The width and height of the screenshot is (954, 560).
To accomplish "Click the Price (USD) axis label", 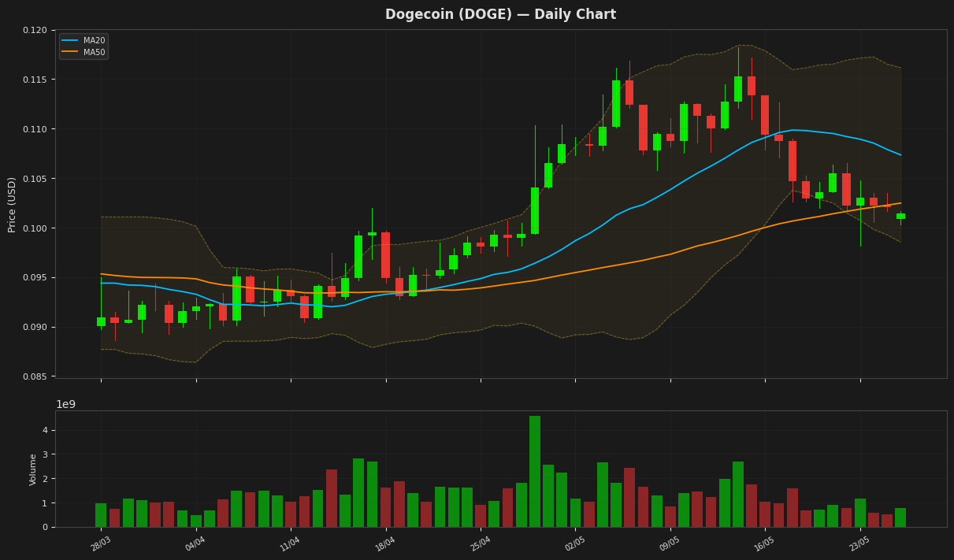I will pyautogui.click(x=13, y=204).
